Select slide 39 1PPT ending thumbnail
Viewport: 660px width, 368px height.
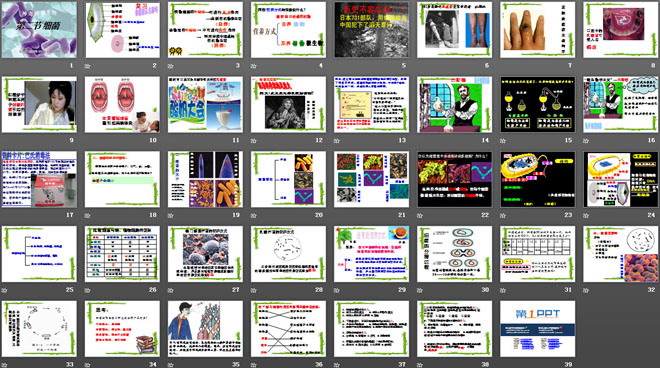(x=538, y=329)
